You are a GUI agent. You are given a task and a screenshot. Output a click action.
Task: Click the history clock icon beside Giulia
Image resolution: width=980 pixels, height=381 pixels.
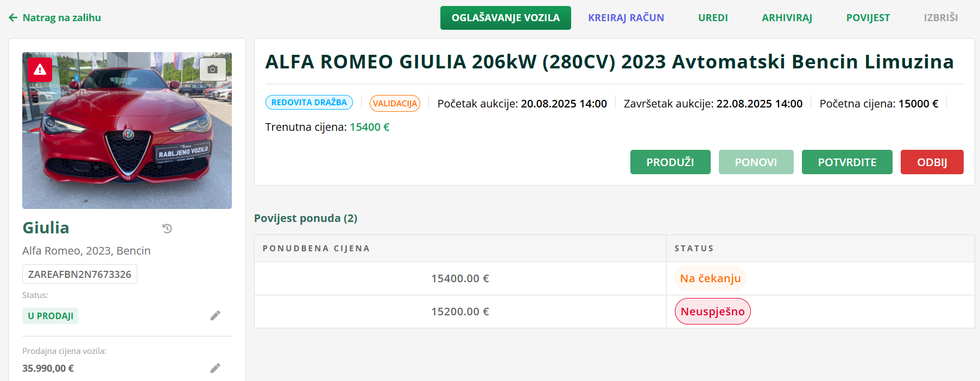point(167,228)
